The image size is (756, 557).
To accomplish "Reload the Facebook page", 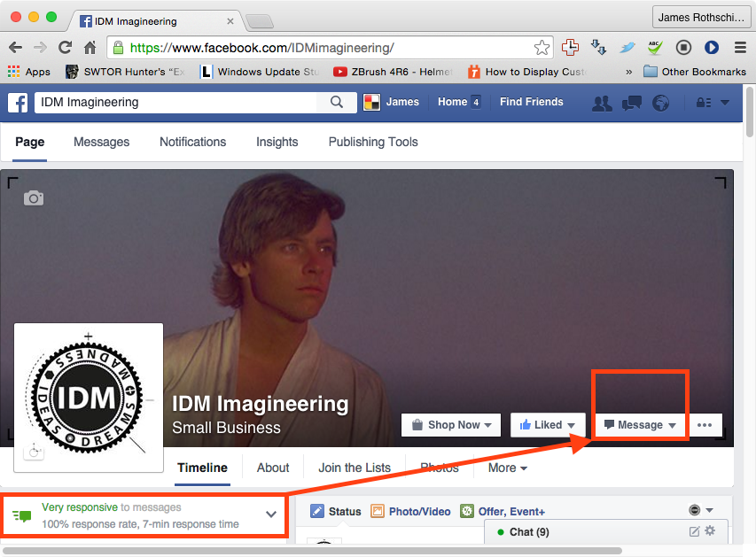I will tap(65, 47).
